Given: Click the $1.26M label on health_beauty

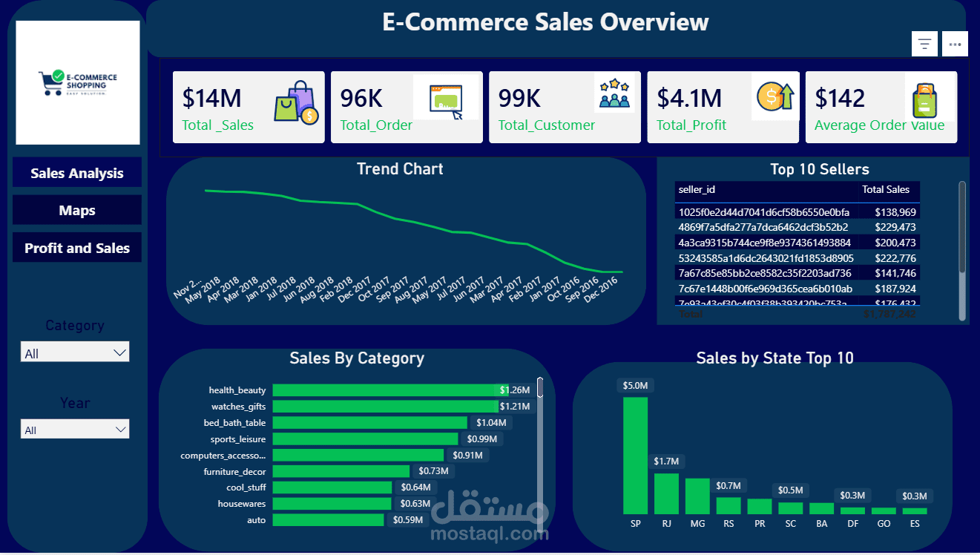Looking at the screenshot, I should tap(515, 390).
